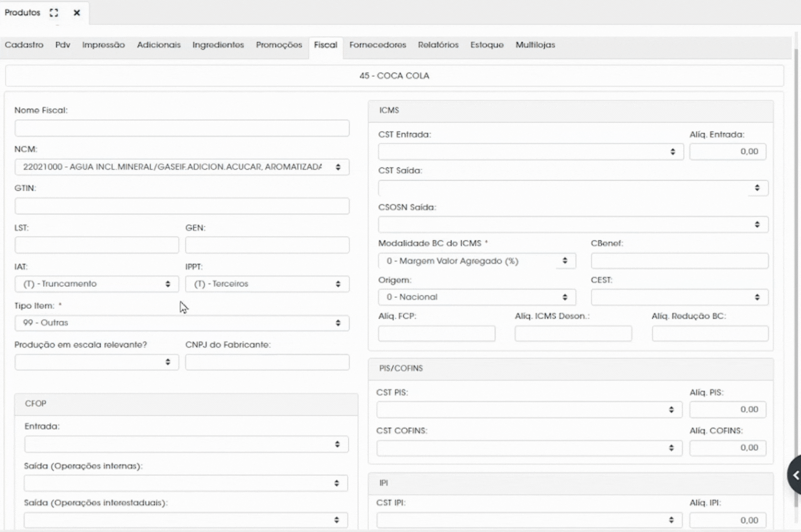Click the Nome Fiscal input field
The height and width of the screenshot is (532, 801).
pos(182,128)
